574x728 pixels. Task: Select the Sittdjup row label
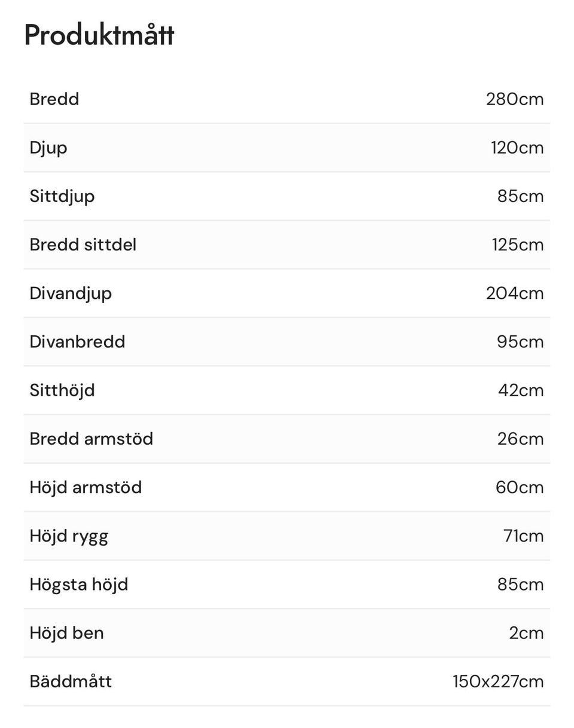pyautogui.click(x=62, y=197)
